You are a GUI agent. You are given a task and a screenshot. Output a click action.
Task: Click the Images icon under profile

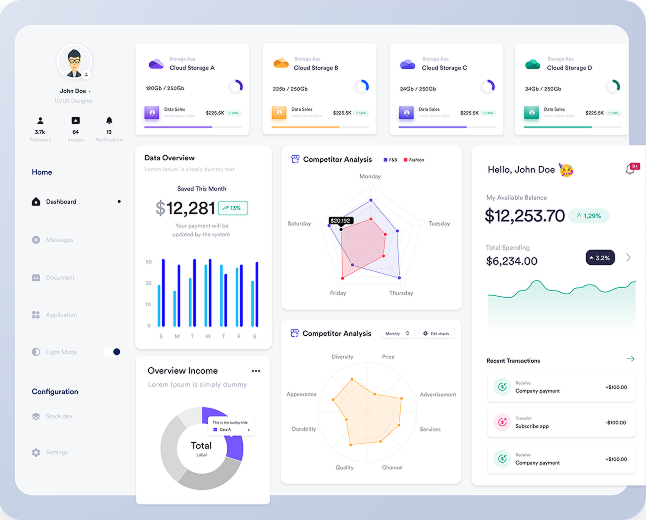[x=75, y=120]
